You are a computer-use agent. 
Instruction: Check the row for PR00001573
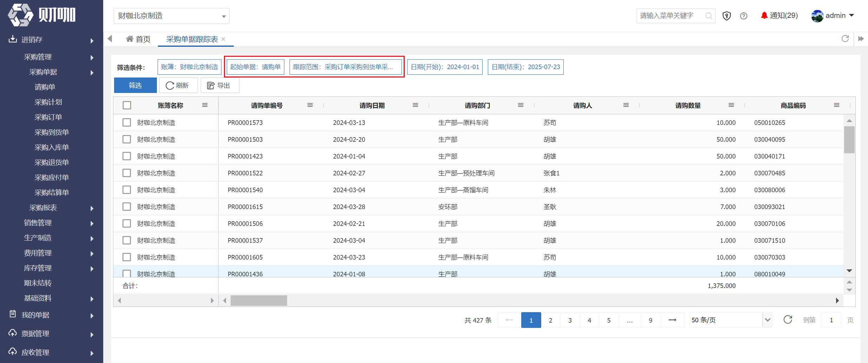(x=127, y=122)
